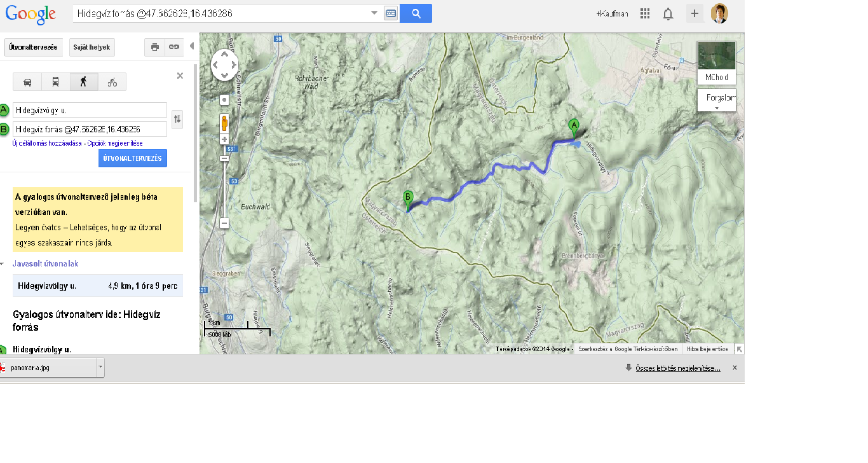Open the Saját helyek tab
Screen dimensions: 868x463
click(x=92, y=47)
